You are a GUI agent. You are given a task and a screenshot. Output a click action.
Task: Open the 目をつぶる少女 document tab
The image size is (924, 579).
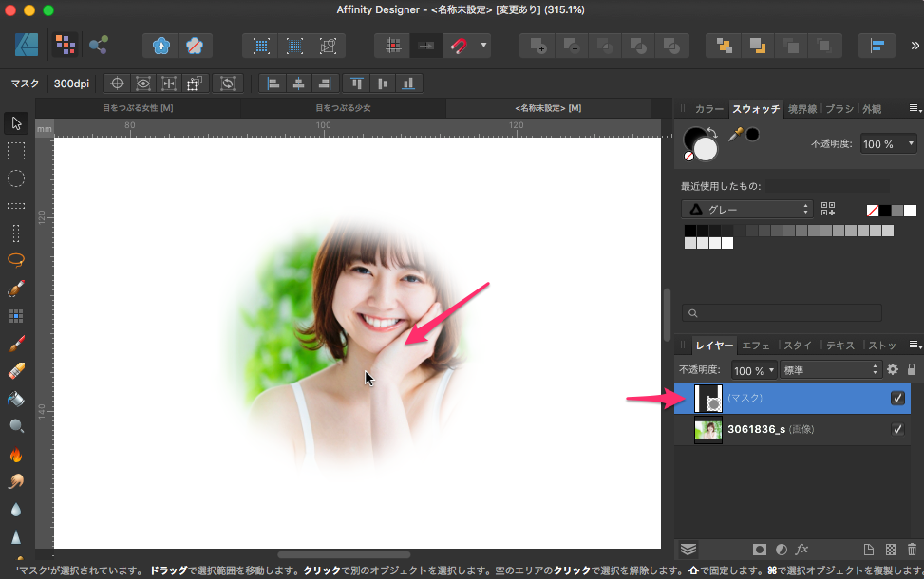point(343,108)
